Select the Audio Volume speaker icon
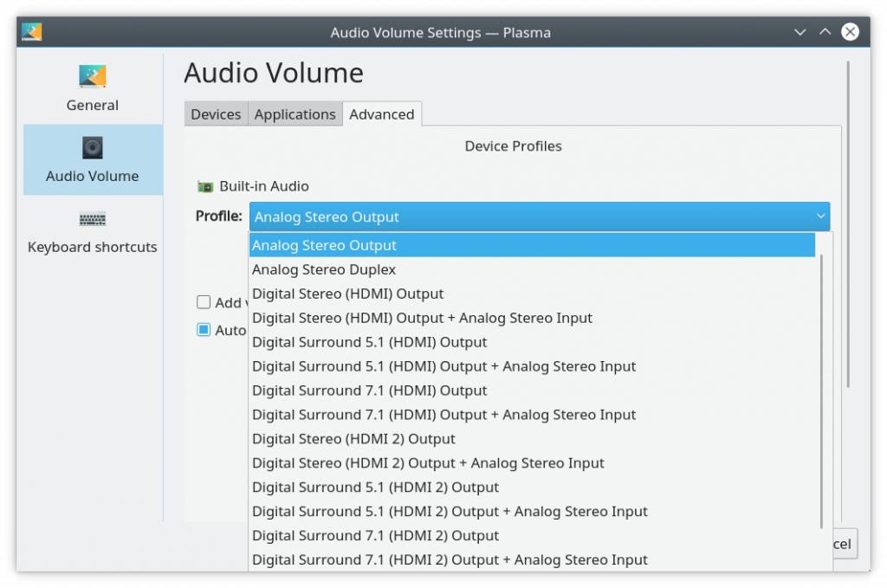Screen dimensions: 887x588 [x=93, y=147]
